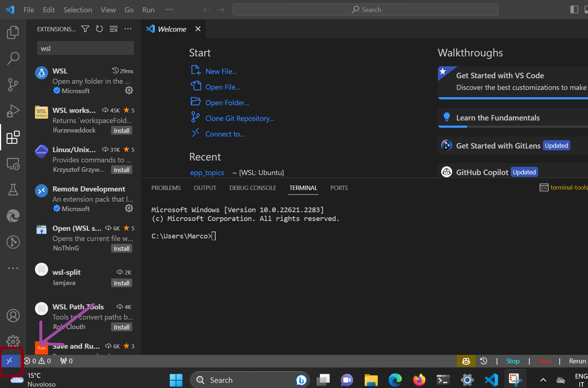Open the Search view in activity bar
588x388 pixels.
coord(13,58)
